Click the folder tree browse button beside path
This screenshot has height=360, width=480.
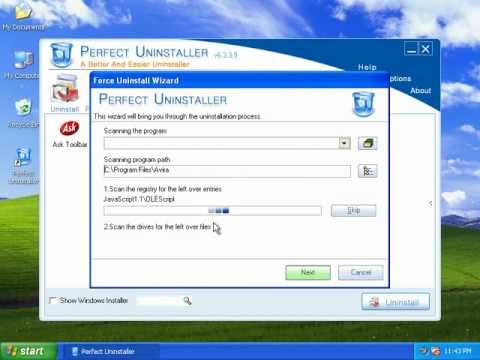click(367, 171)
